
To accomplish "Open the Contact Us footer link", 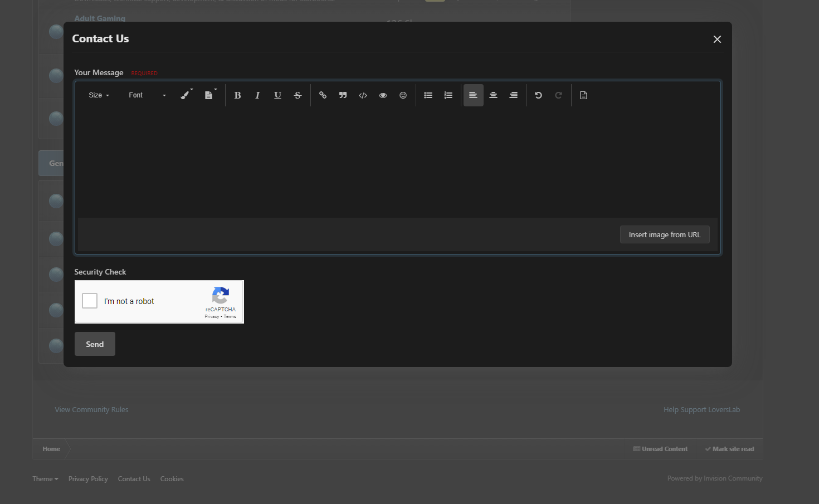I will [134, 479].
